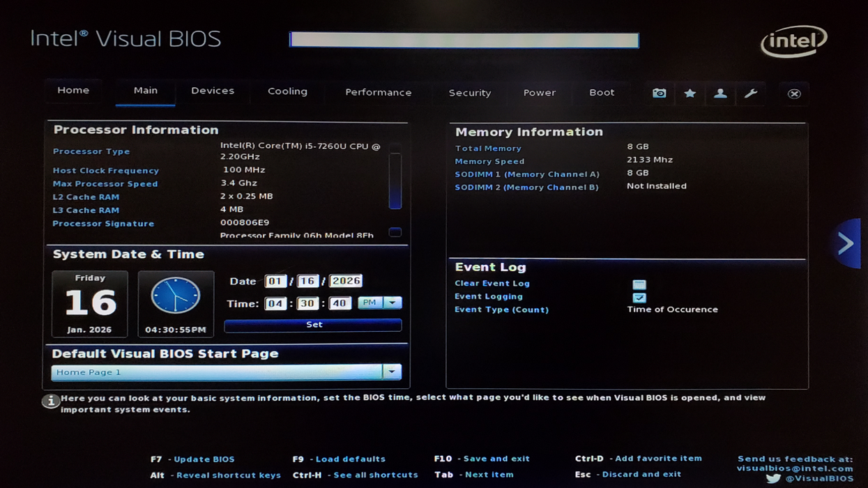Click the year field 2026
This screenshot has height=488, width=868.
(346, 281)
